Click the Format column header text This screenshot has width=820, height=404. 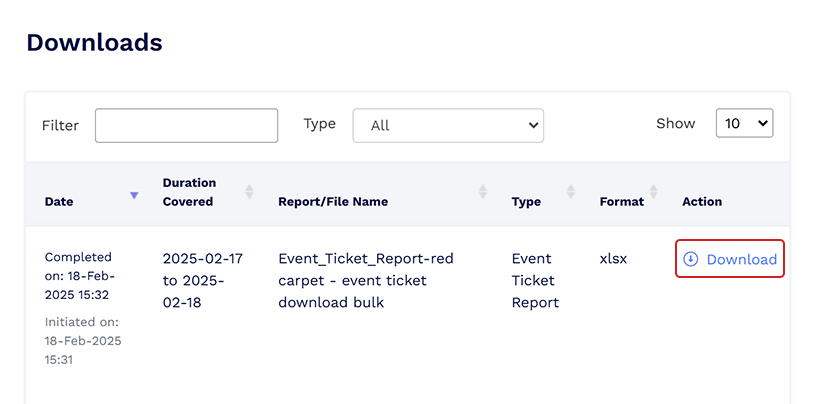[622, 201]
